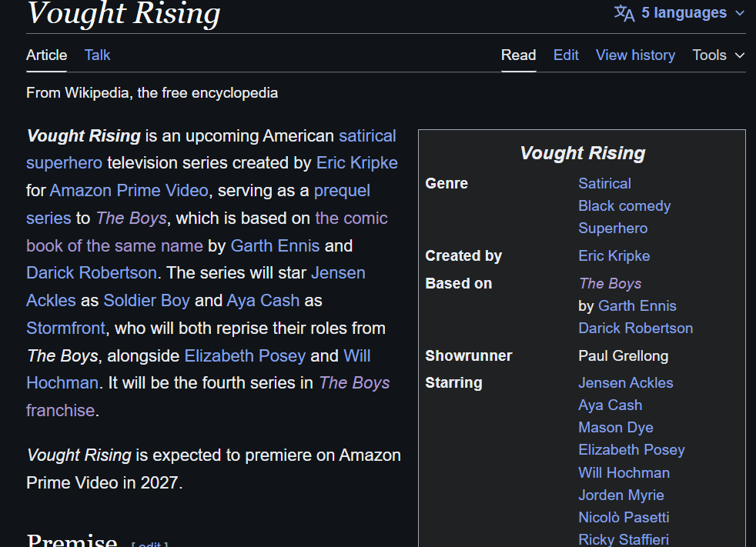Screen dimensions: 756x547
Task: Open the Eric Kripke link in the intro paragraph
Action: (x=356, y=163)
